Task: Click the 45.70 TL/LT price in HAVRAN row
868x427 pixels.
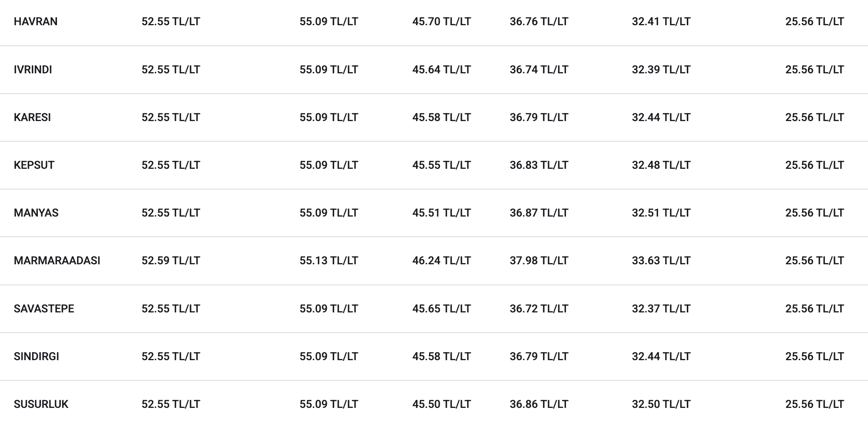Action: [x=442, y=21]
